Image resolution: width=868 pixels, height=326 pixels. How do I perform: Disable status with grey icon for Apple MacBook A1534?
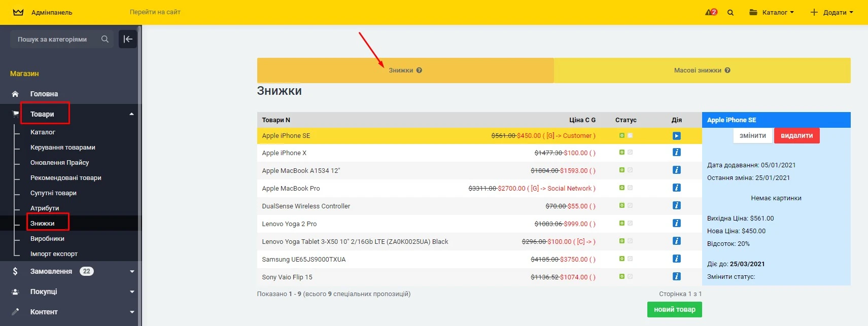click(x=630, y=170)
